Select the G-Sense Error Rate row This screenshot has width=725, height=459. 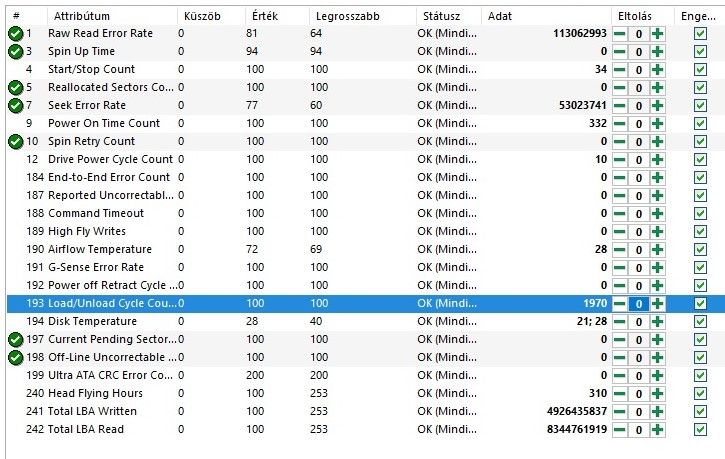pyautogui.click(x=365, y=268)
